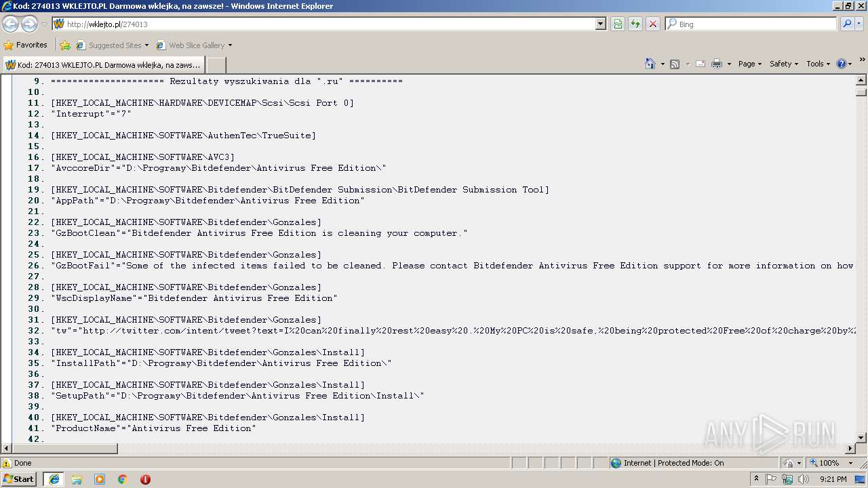This screenshot has width=868, height=488.
Task: Click the horizontal scrollbar left arrow
Action: click(x=7, y=449)
